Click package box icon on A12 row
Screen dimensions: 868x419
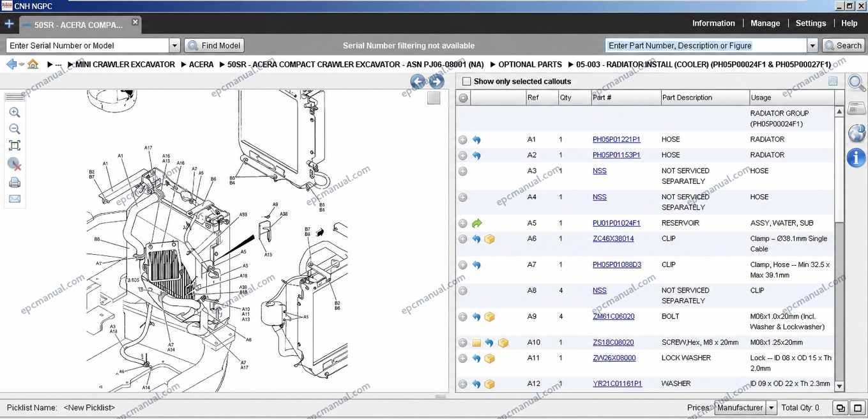click(490, 385)
